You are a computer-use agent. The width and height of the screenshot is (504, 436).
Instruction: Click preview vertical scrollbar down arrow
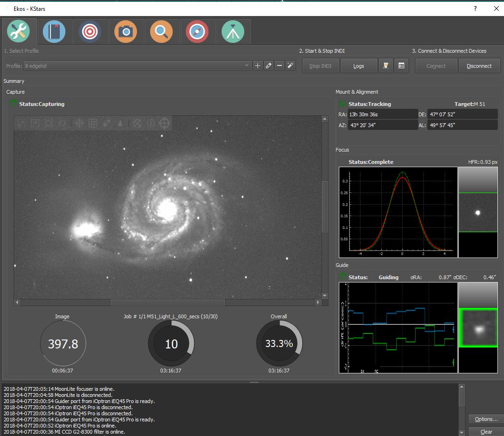[x=325, y=296]
